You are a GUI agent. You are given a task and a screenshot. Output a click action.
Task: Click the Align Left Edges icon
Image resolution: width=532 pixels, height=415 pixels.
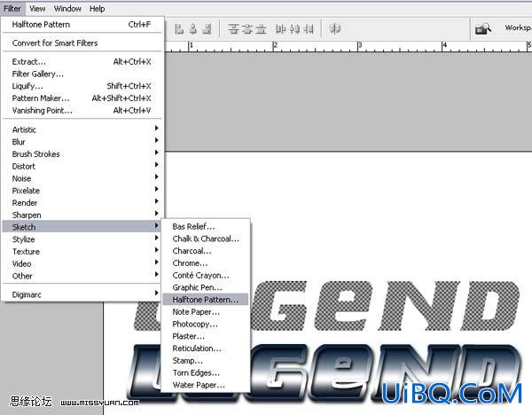[179, 29]
